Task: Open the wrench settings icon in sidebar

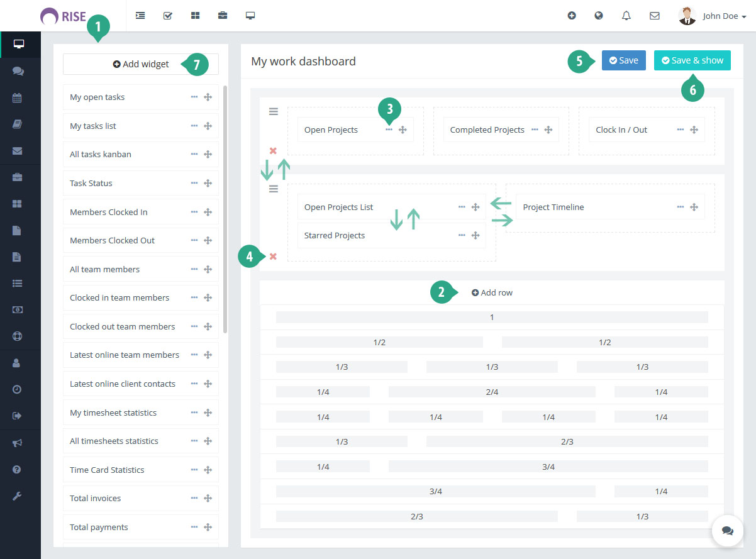Action: [17, 496]
